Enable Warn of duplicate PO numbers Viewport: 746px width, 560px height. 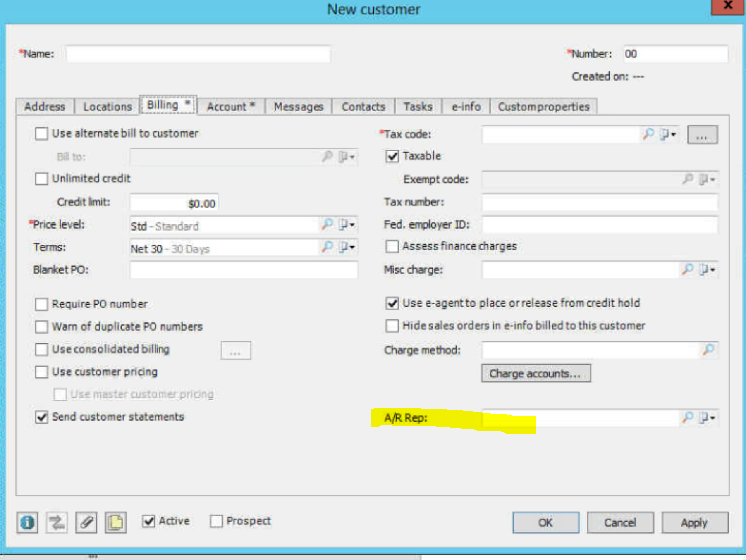[x=41, y=326]
